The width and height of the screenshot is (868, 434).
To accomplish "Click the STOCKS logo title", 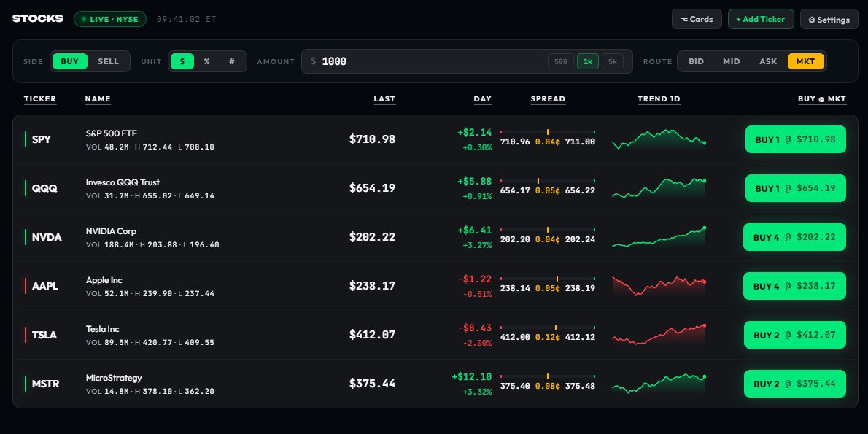I will [38, 18].
